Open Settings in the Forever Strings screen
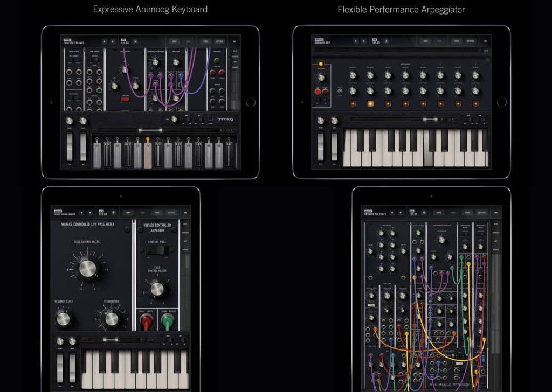Screen dimensions: 552x392 219,41
